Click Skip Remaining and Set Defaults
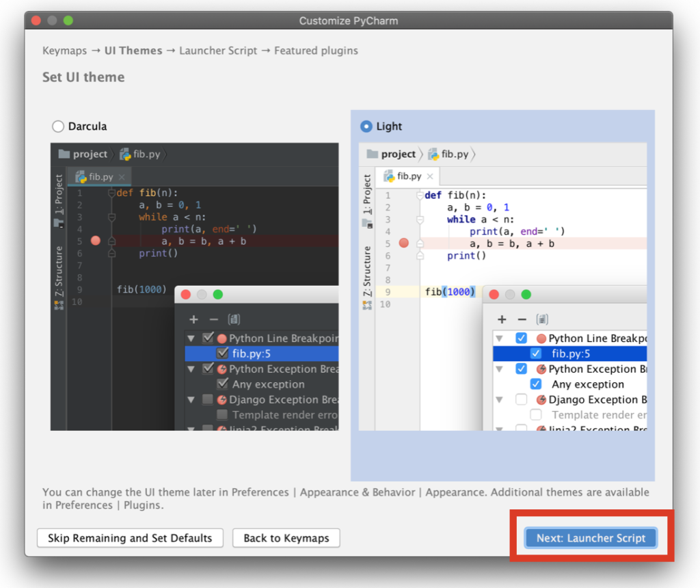This screenshot has height=588, width=700. pyautogui.click(x=130, y=538)
